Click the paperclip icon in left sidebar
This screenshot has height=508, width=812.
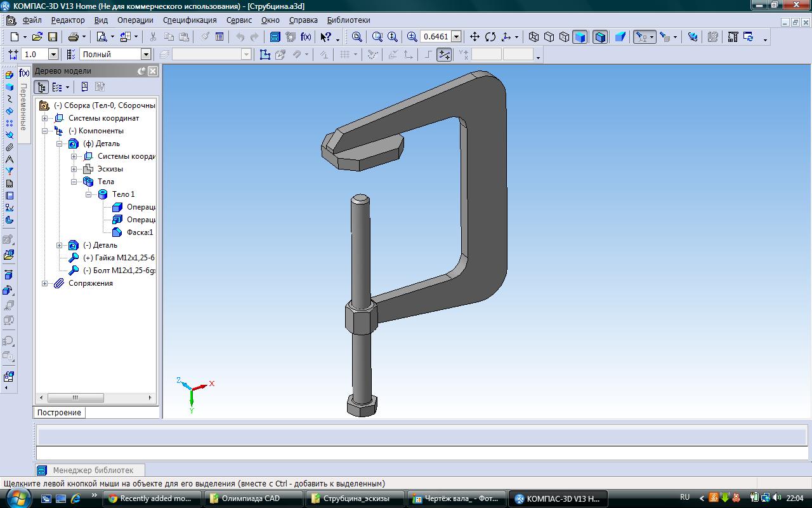[x=10, y=147]
